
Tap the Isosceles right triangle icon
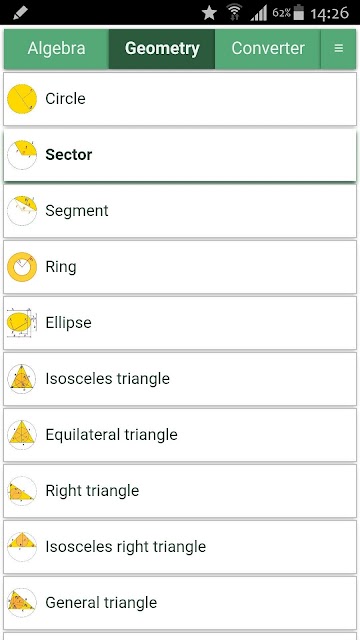[x=22, y=547]
